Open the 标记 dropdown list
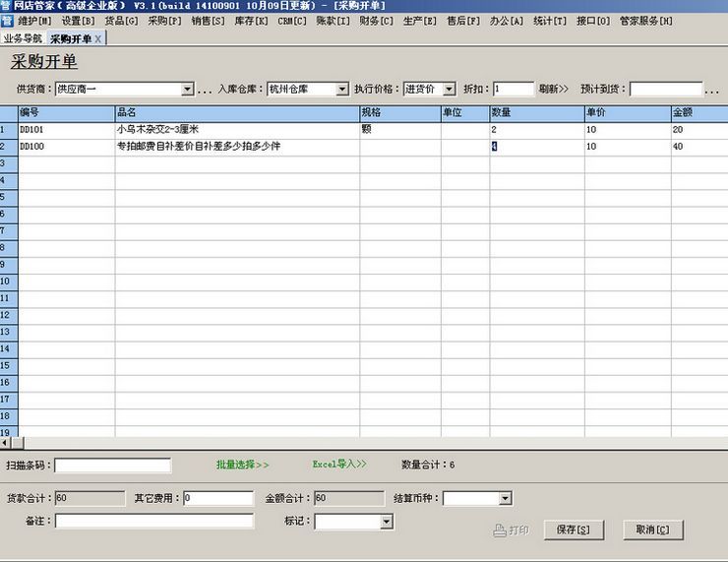 386,522
